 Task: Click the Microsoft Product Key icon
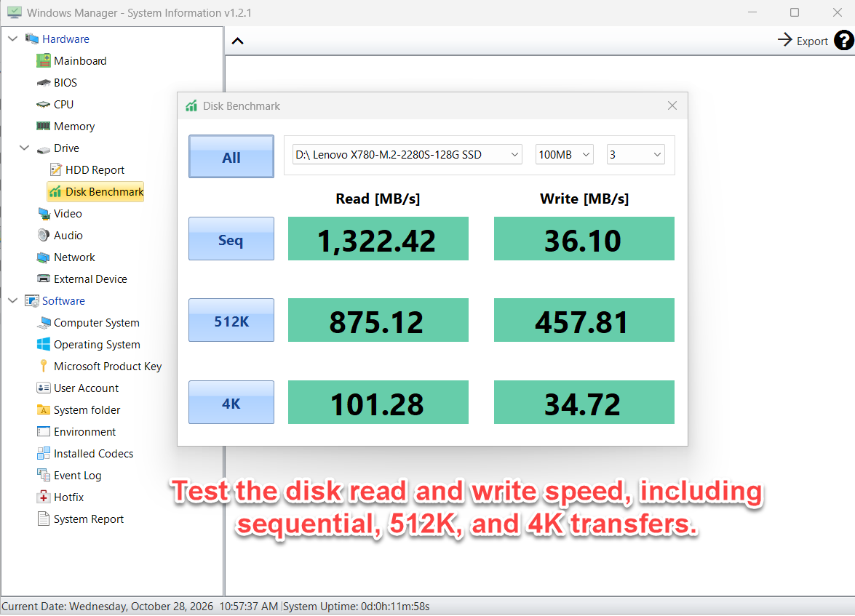(43, 367)
